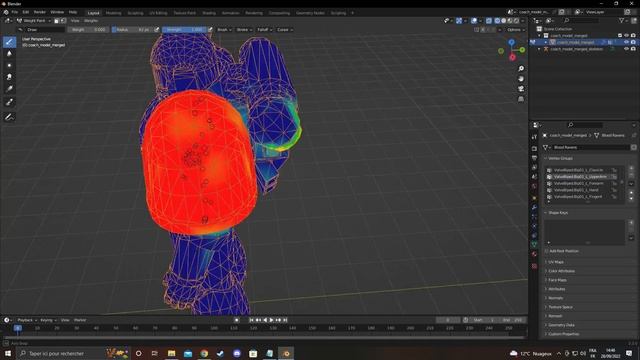Image resolution: width=640 pixels, height=360 pixels.
Task: Open the File menu
Action: (x=15, y=12)
